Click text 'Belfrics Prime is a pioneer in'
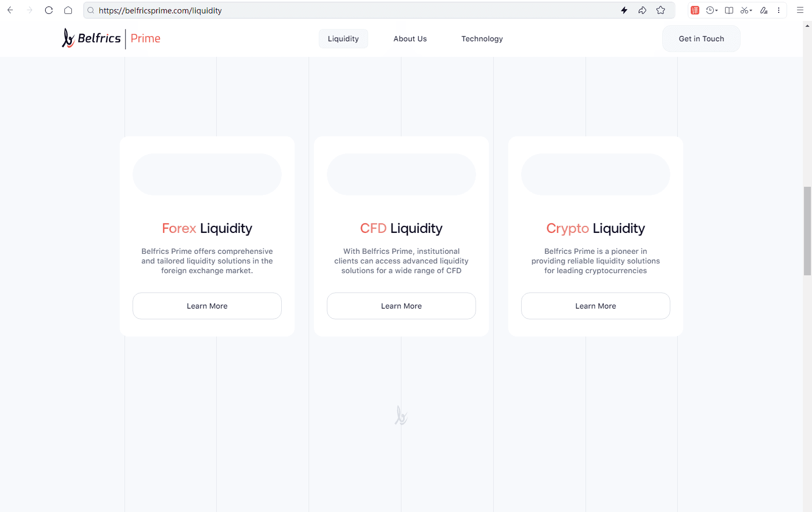Image resolution: width=812 pixels, height=512 pixels. click(596, 251)
